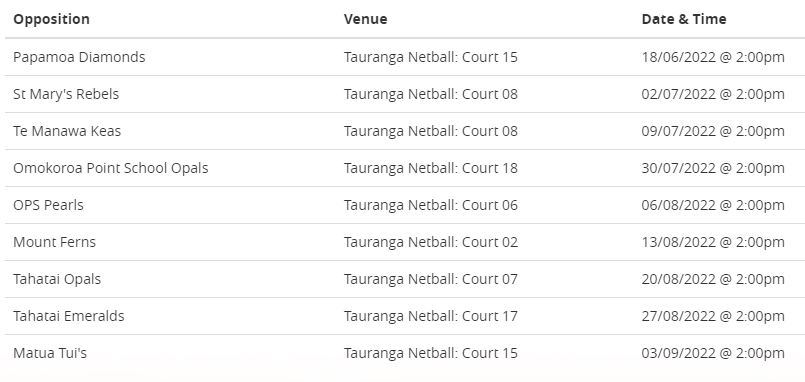Select the Tahatai Opals entry

coord(57,279)
